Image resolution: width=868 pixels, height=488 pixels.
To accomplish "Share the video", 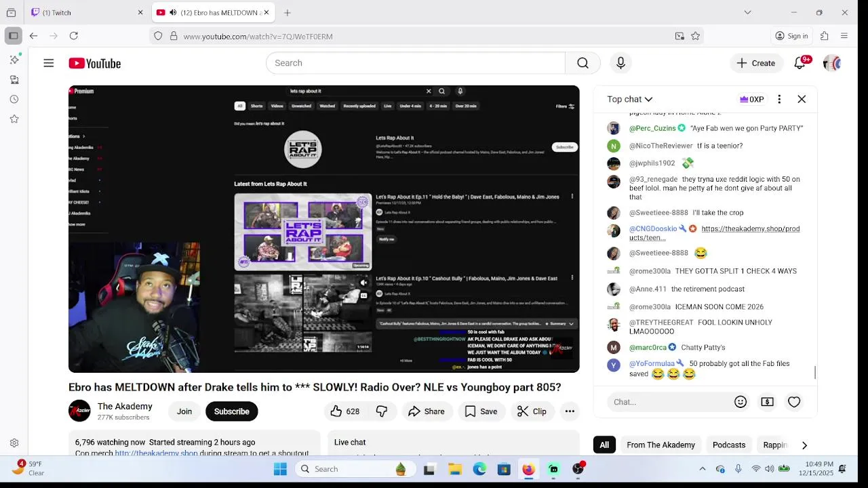I will 427,411.
